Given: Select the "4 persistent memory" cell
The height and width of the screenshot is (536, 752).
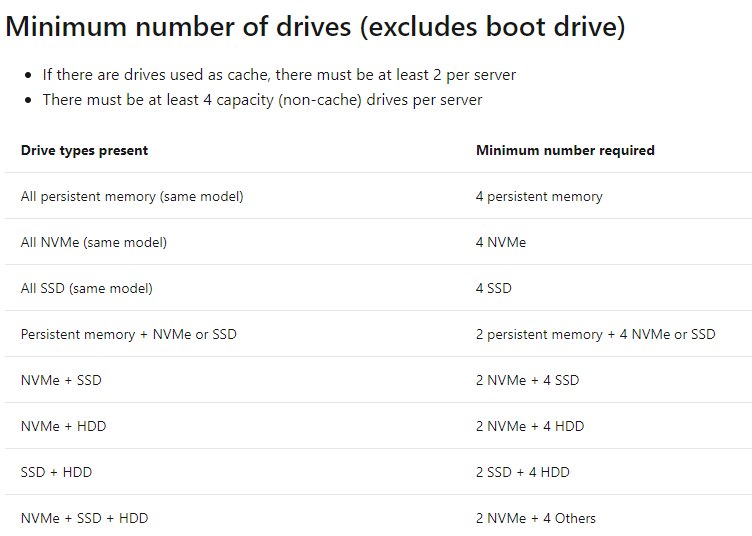Looking at the screenshot, I should click(539, 197).
